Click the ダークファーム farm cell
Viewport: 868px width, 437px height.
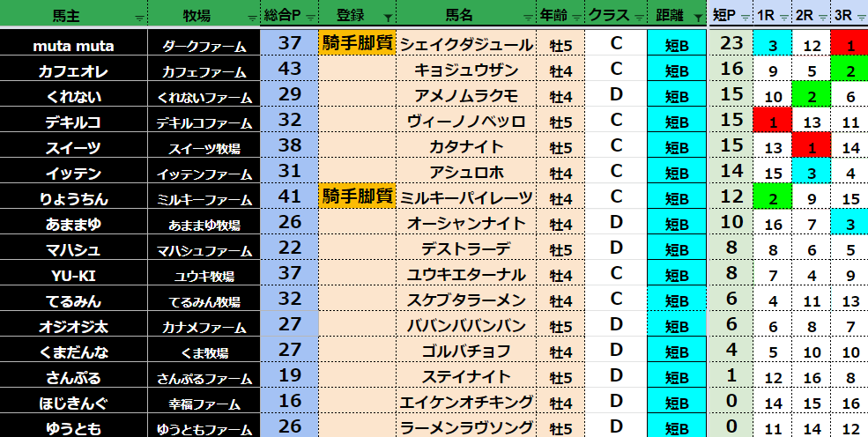(204, 45)
